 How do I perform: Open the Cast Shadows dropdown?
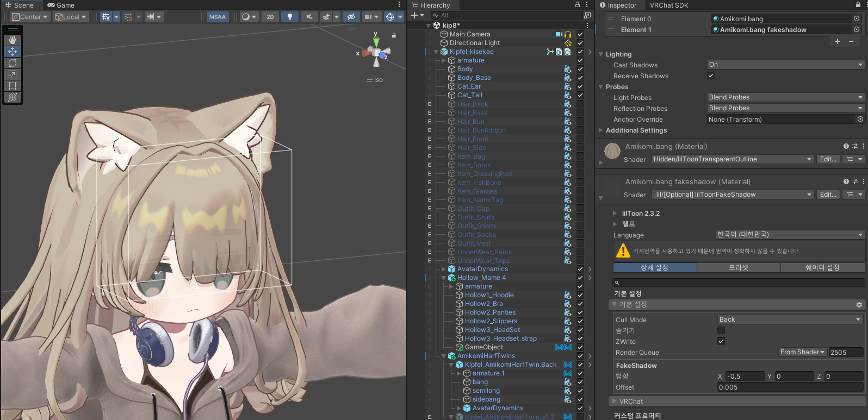coord(786,65)
